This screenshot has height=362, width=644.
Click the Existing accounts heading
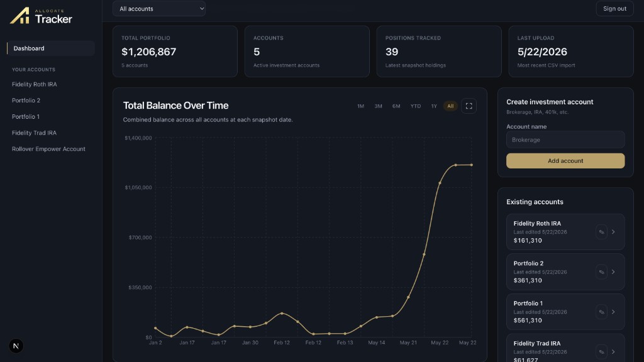[x=535, y=202]
